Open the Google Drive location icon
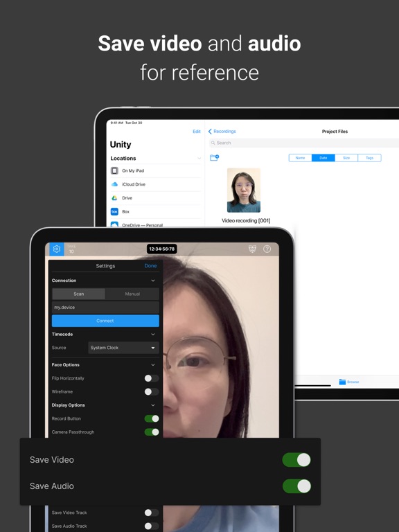 [x=115, y=198]
